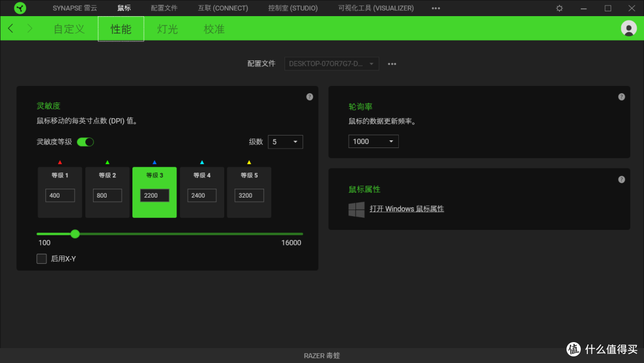
Task: Select the 等级 2 stage card
Action: (x=107, y=192)
